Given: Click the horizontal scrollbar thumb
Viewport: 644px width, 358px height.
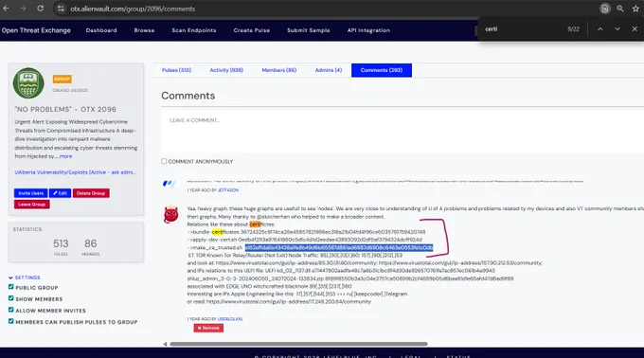Looking at the screenshot, I should click(x=298, y=344).
